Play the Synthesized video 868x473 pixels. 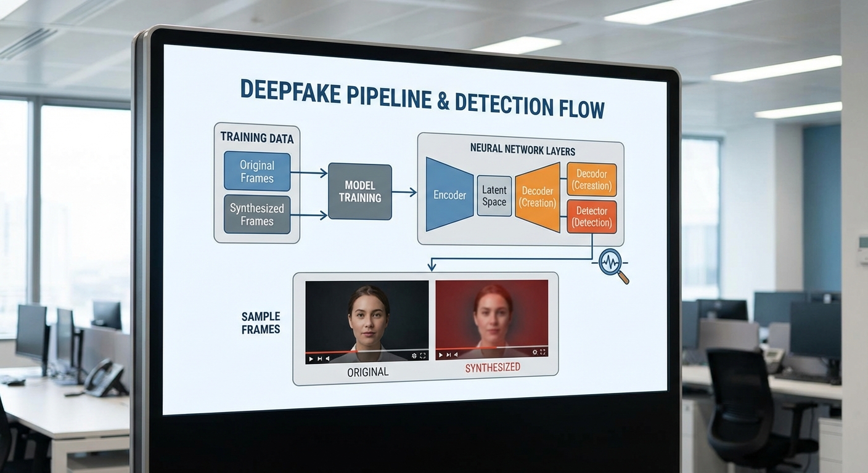click(440, 355)
